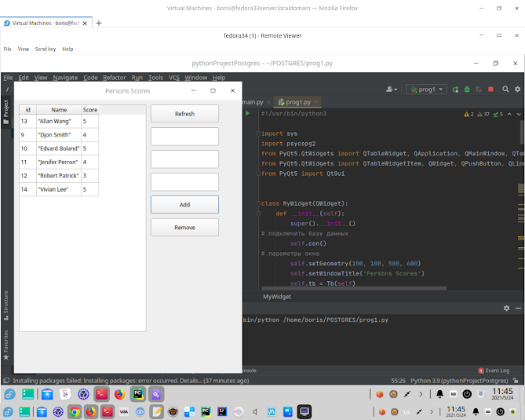Open Firefox in the upper taskbar

tap(119, 394)
